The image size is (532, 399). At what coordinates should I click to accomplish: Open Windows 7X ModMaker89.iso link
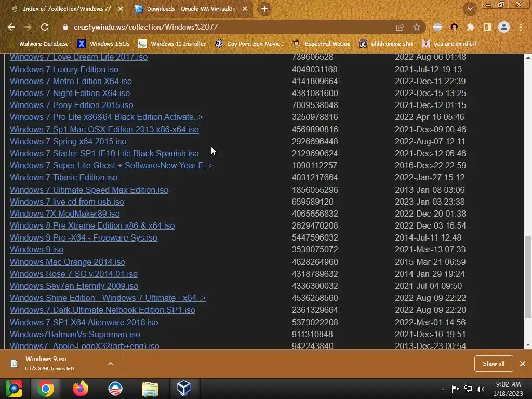tap(65, 214)
